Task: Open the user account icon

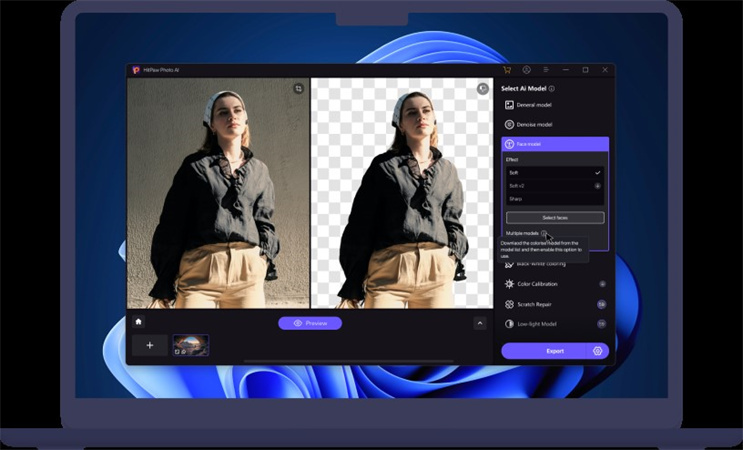Action: 526,70
